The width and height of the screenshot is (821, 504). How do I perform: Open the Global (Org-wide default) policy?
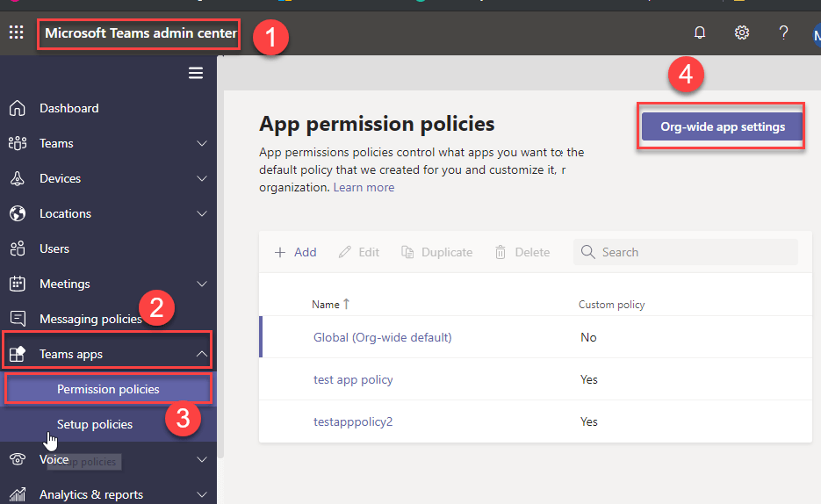(x=382, y=337)
